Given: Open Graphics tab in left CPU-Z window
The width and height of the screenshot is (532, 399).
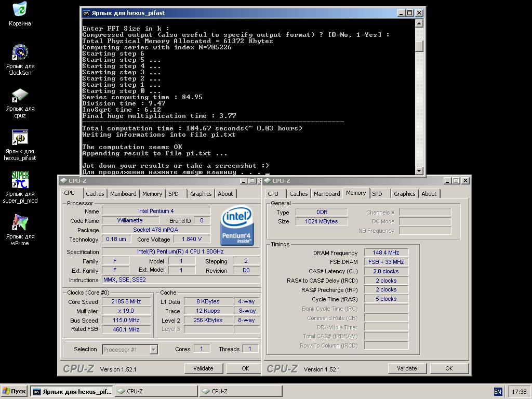Looking at the screenshot, I should (x=201, y=194).
